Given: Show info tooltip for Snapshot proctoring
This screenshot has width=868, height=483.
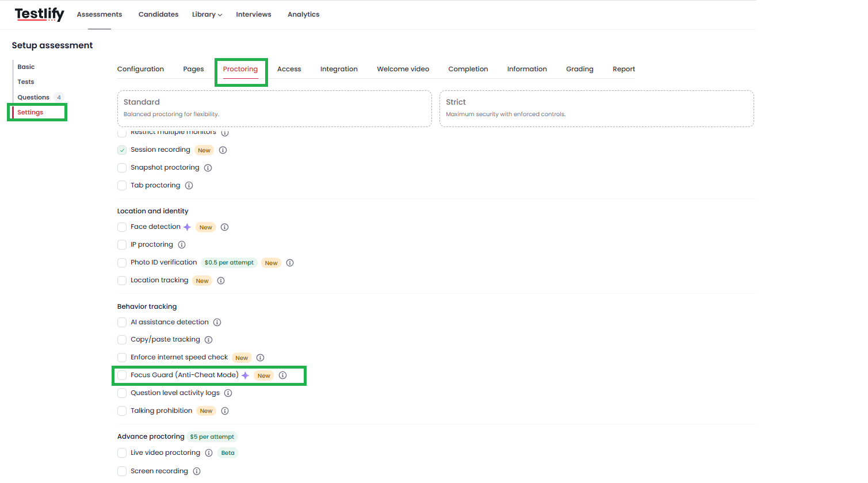Looking at the screenshot, I should 208,168.
